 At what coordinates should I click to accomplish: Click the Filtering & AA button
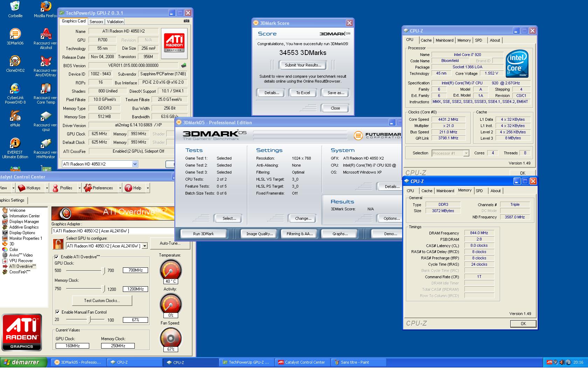(x=299, y=234)
